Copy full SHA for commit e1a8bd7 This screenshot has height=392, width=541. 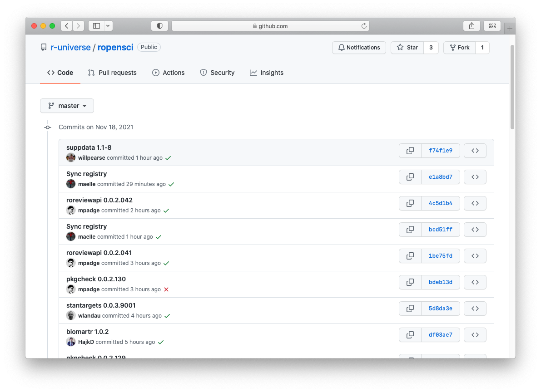[x=410, y=177]
